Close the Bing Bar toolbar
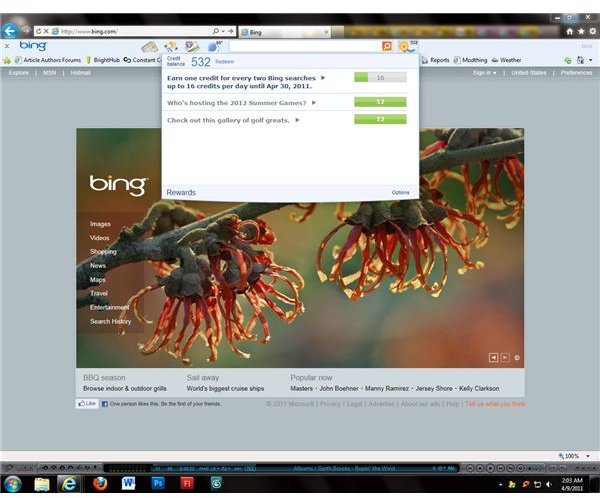 pyautogui.click(x=7, y=46)
